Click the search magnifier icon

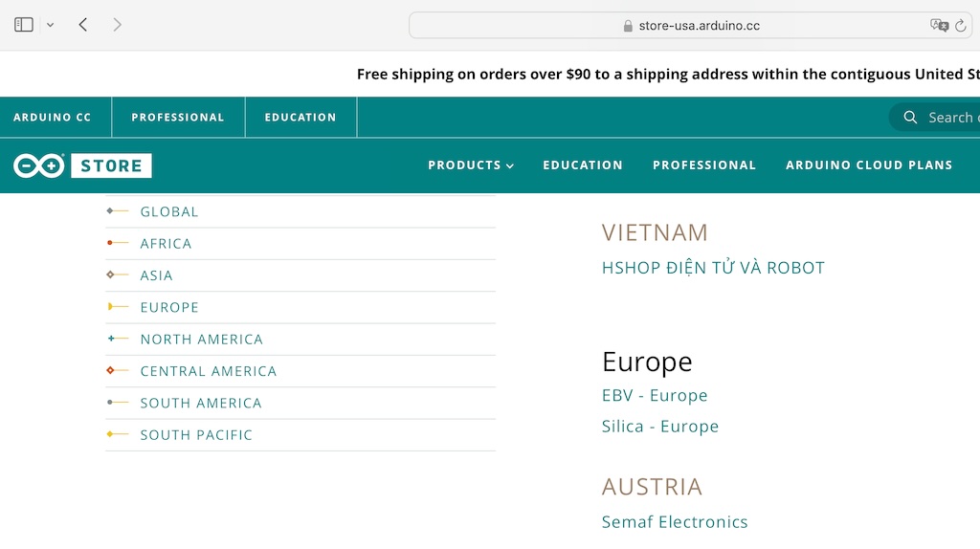(x=909, y=118)
